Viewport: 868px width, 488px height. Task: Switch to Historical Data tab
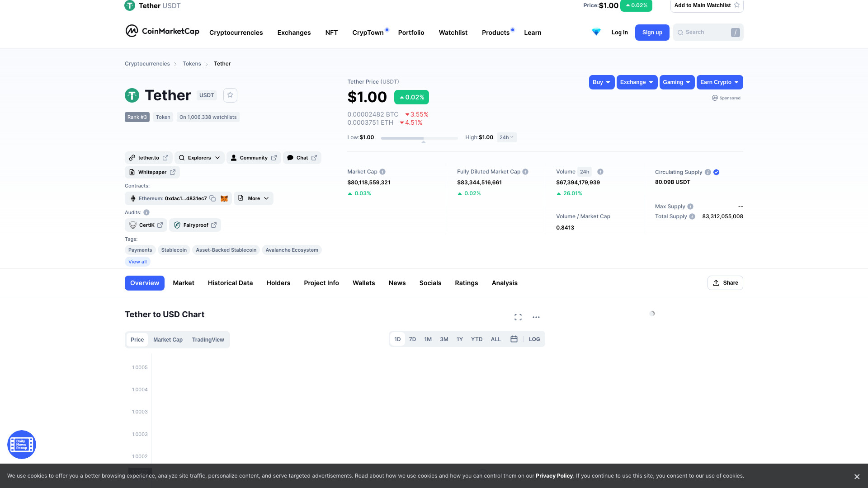(x=230, y=283)
